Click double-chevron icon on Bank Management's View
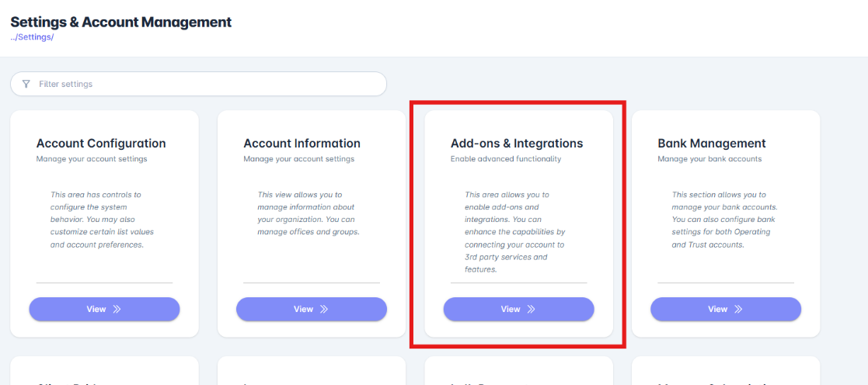The width and height of the screenshot is (868, 385). [x=738, y=309]
